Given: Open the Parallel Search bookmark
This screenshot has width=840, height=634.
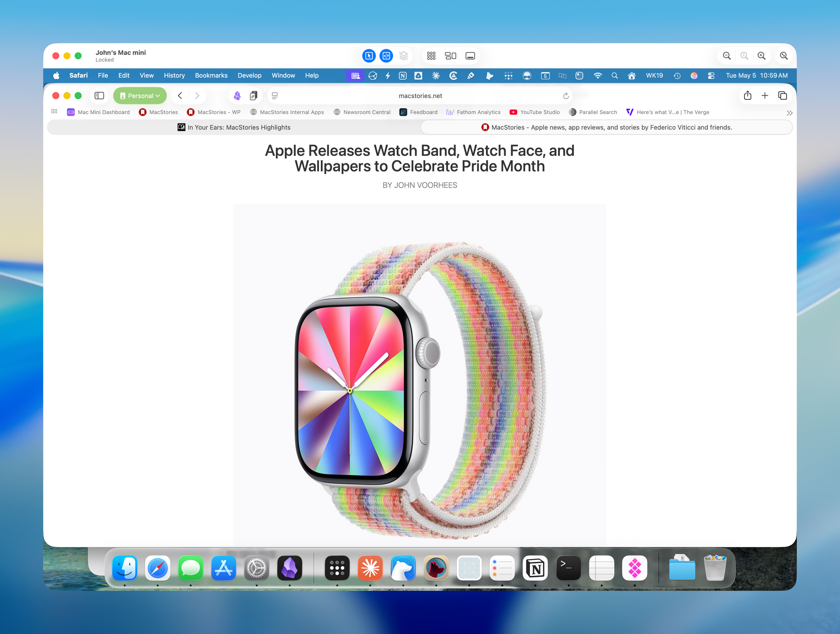Looking at the screenshot, I should (x=593, y=112).
